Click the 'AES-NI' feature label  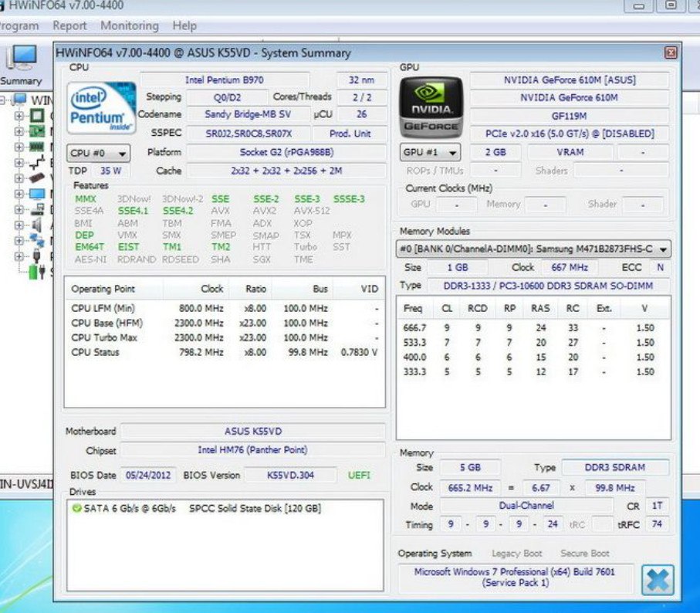point(90,259)
